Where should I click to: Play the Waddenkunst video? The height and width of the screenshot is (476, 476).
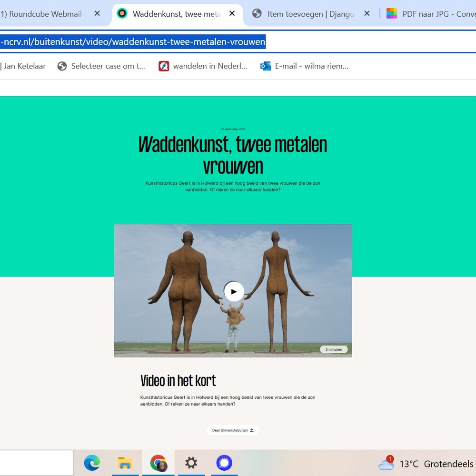click(234, 291)
